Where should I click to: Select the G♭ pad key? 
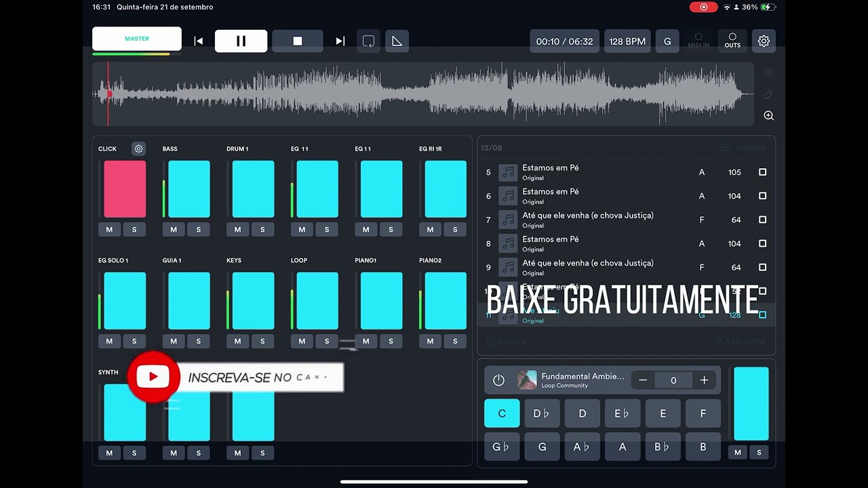[502, 447]
